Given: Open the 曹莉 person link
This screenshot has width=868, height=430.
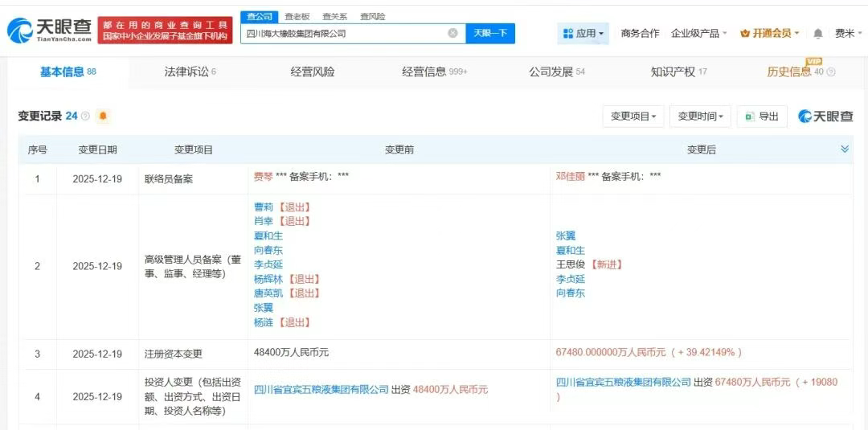Looking at the screenshot, I should pos(263,207).
